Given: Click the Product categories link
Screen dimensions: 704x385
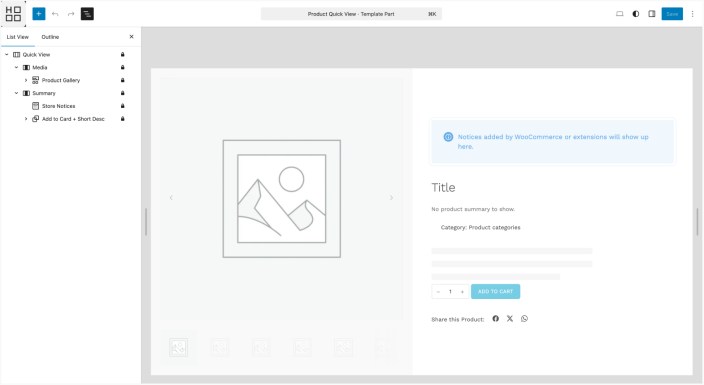Looking at the screenshot, I should tap(494, 227).
